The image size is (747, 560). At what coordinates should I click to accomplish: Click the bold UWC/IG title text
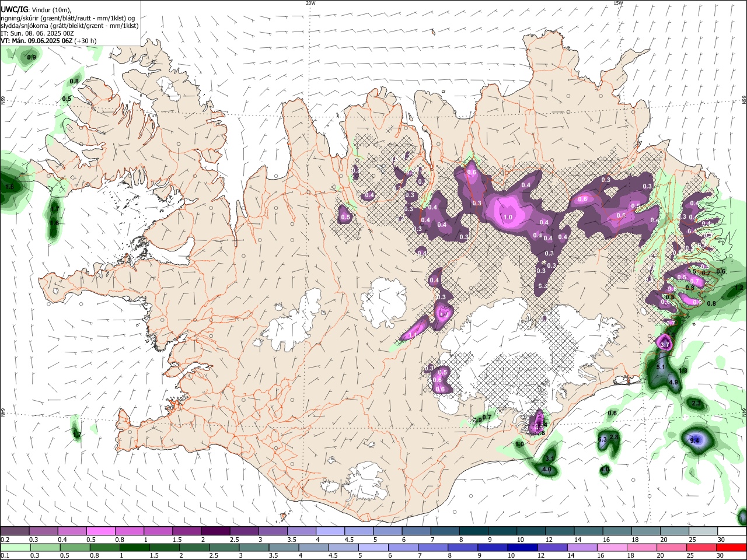[x=14, y=10]
